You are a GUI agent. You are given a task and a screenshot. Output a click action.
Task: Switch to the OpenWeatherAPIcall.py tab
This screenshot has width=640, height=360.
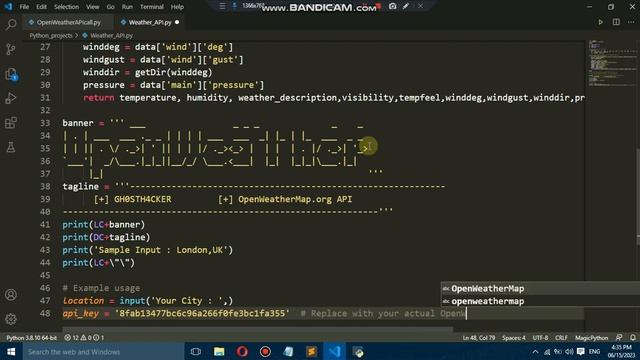[68, 22]
